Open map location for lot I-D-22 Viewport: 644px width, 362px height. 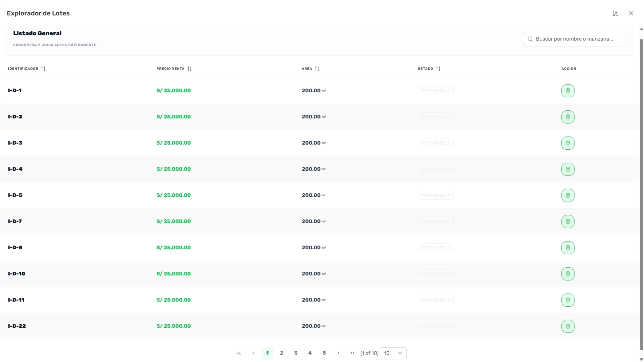click(567, 326)
